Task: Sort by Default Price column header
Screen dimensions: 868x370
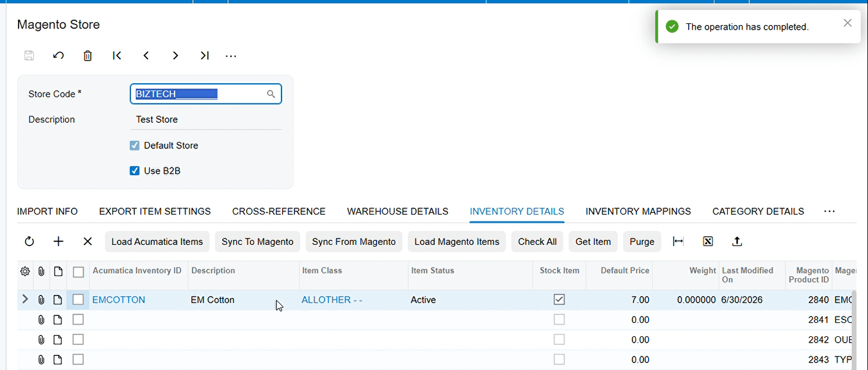Action: pos(625,271)
